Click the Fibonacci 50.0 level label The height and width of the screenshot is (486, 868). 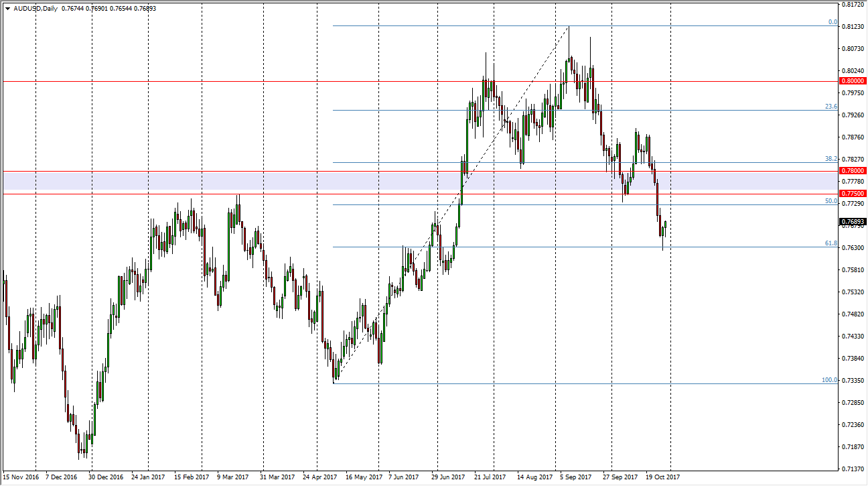click(x=831, y=201)
